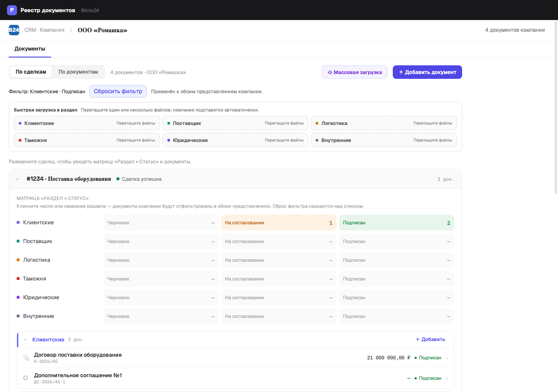Click Логистика section name in matrix
This screenshot has width=558, height=392.
37,260
